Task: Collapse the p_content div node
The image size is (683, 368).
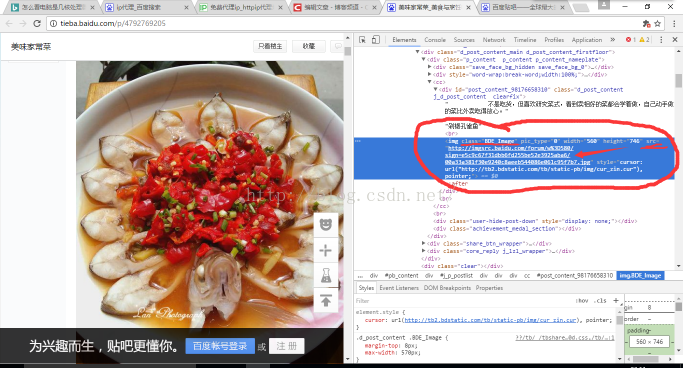Action: [x=423, y=59]
